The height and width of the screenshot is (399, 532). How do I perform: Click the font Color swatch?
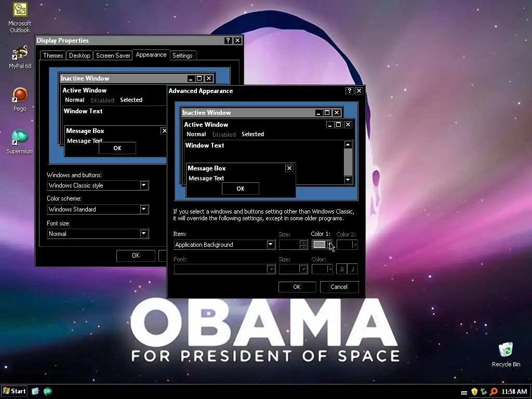coord(322,269)
